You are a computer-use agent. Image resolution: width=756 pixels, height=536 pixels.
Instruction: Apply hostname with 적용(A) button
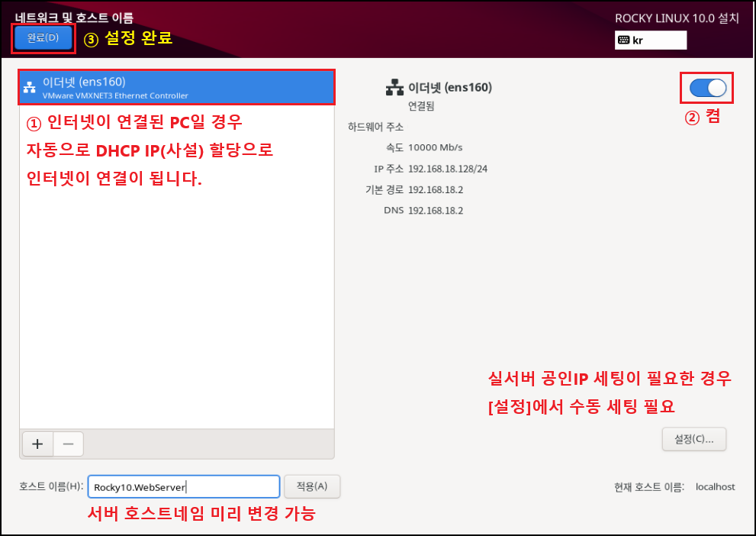(312, 486)
